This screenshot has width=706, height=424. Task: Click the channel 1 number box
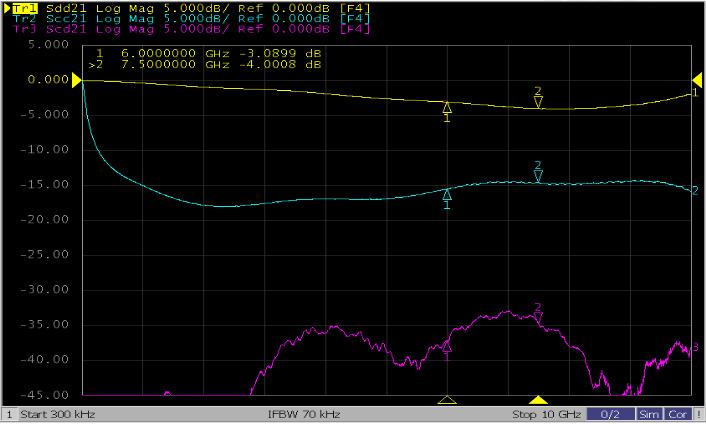point(8,414)
